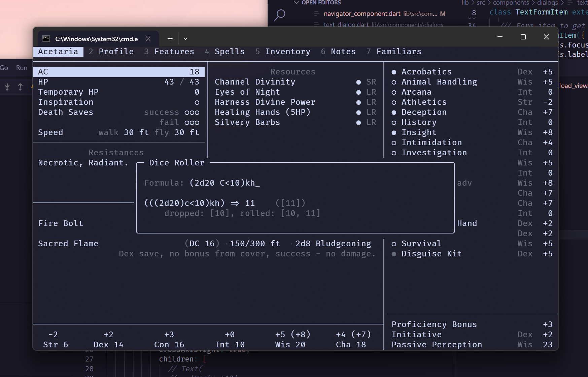588x377 pixels.
Task: Spend the Channel Divinity resource dot
Action: (358, 82)
